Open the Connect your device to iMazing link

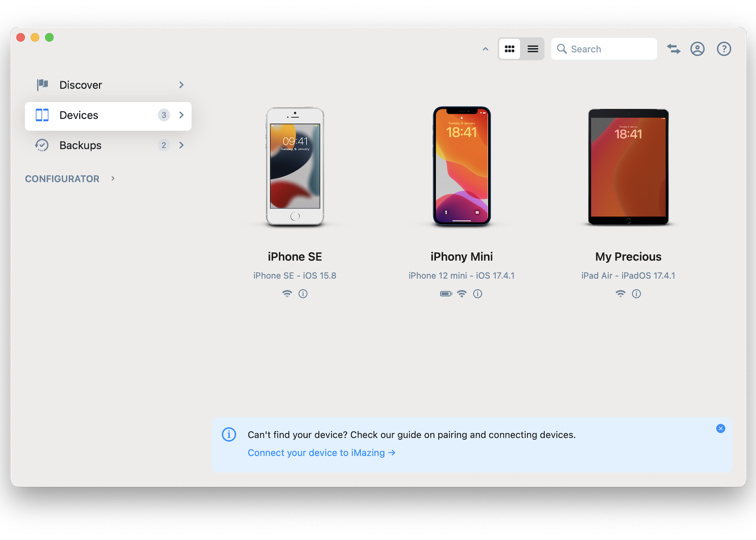[x=321, y=453]
